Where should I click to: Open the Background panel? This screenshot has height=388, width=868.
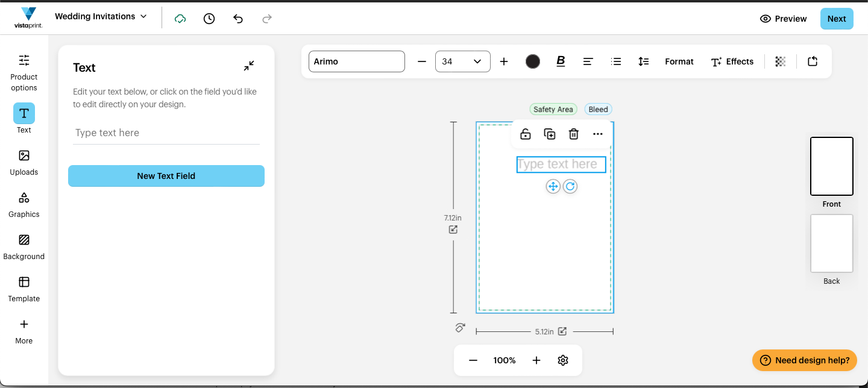click(24, 247)
